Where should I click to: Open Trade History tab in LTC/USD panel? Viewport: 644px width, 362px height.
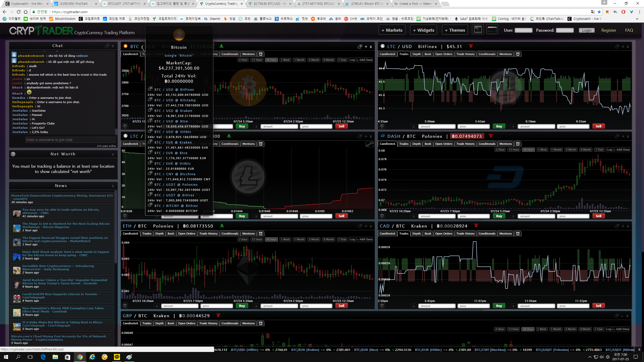pyautogui.click(x=466, y=54)
